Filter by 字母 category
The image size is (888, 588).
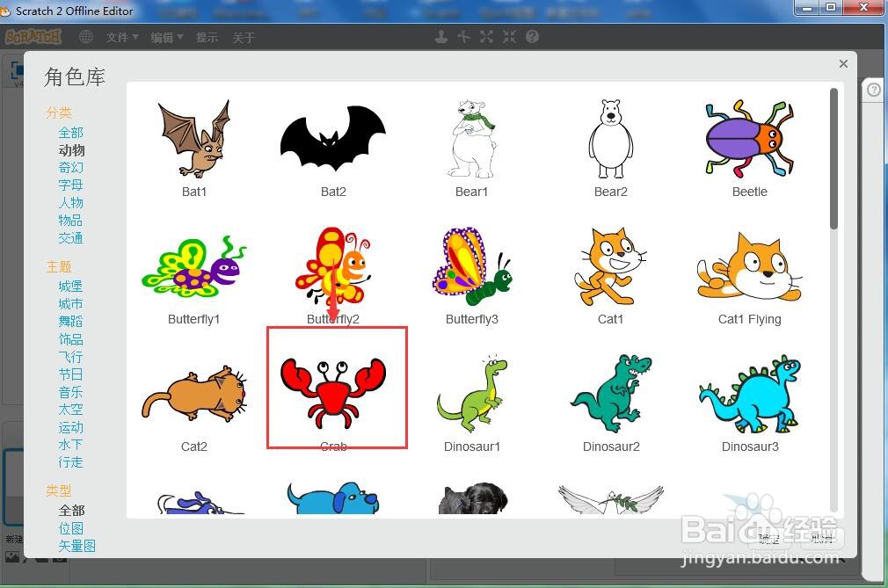click(71, 185)
